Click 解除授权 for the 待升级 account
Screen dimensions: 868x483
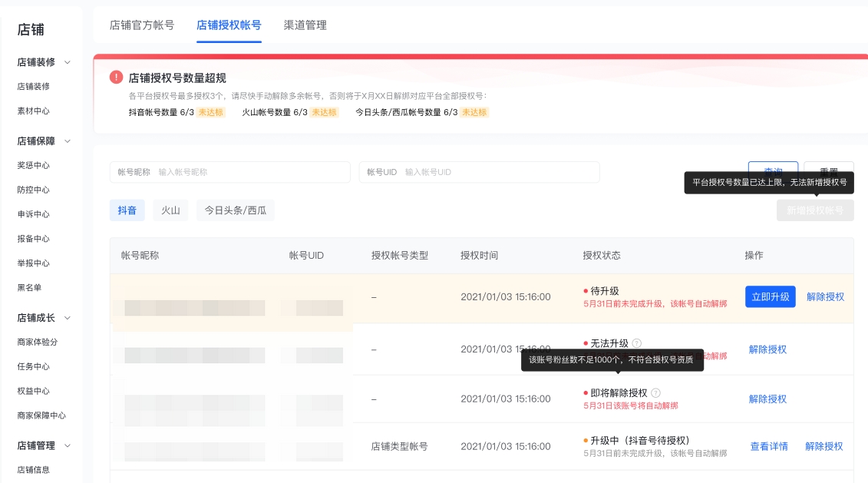825,296
